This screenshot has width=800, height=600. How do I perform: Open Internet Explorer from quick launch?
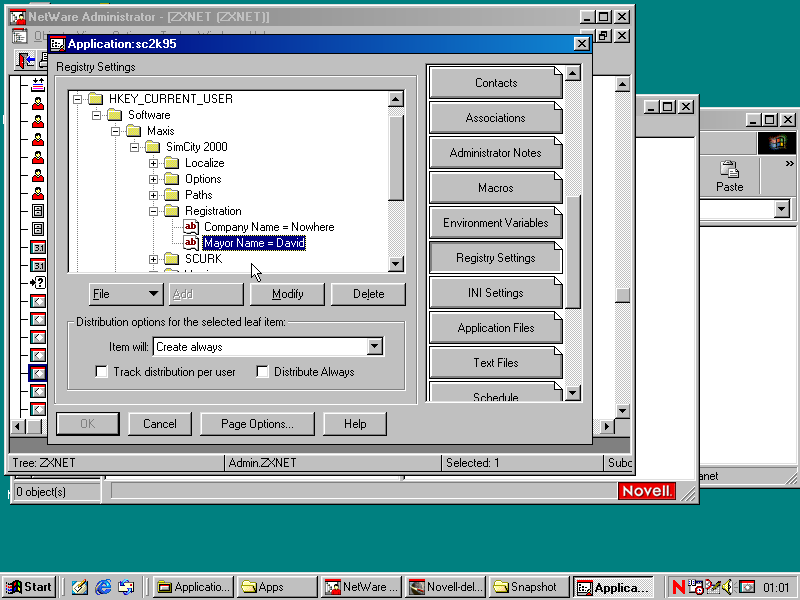click(103, 587)
